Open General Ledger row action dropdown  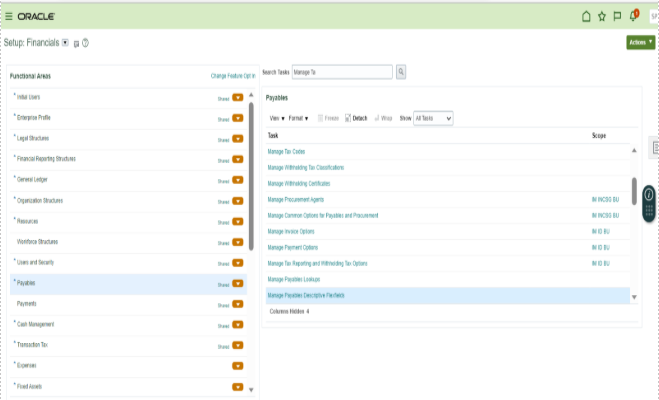click(x=237, y=180)
